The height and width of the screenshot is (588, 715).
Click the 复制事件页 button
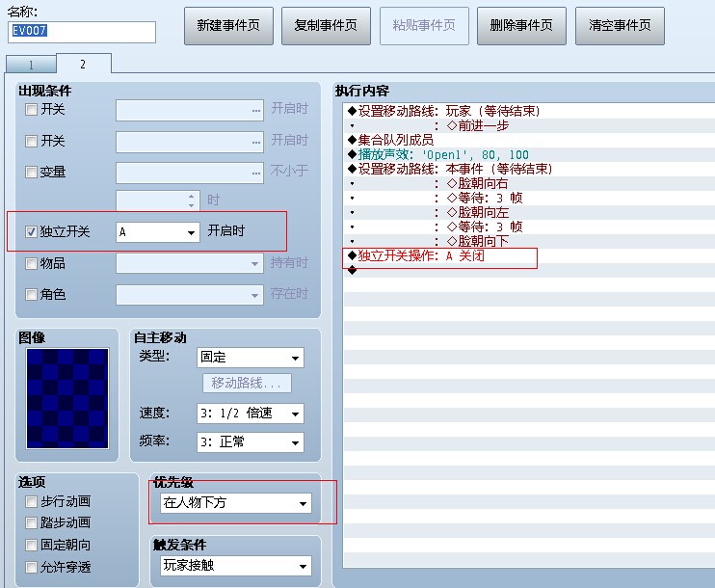[x=326, y=26]
